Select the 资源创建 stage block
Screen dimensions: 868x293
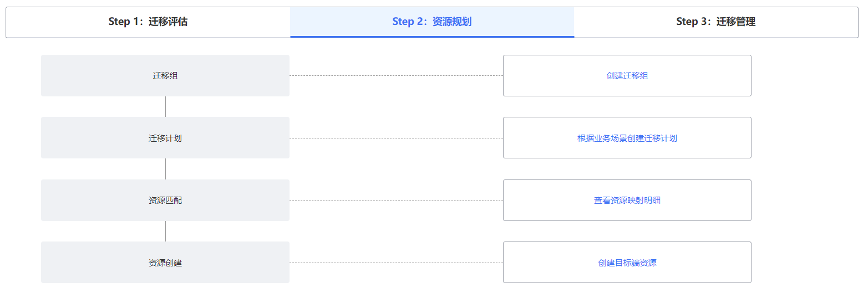pos(165,263)
